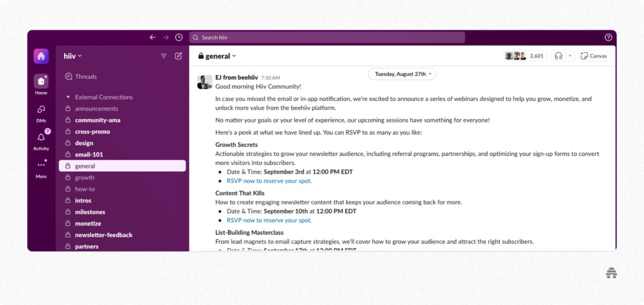This screenshot has width=644, height=305.
Task: Start a huddle with headphones icon
Action: coord(559,56)
